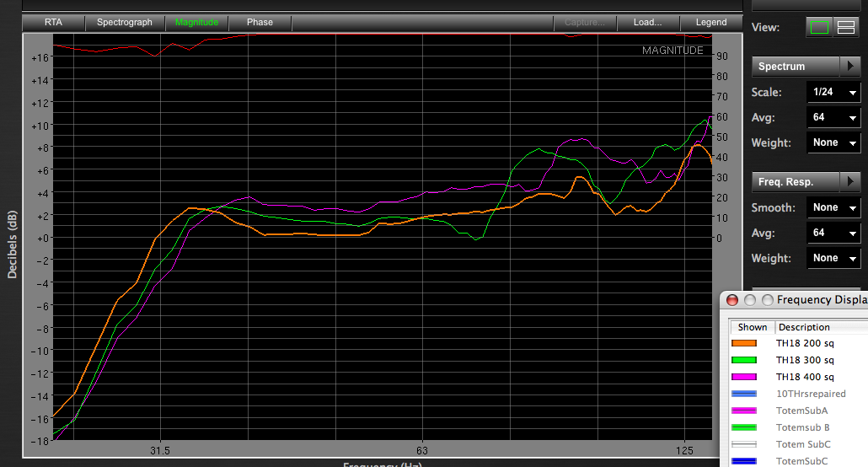Screen dimensions: 868x467
Task: Select the TotemSubC trace name
Action: pos(801,461)
